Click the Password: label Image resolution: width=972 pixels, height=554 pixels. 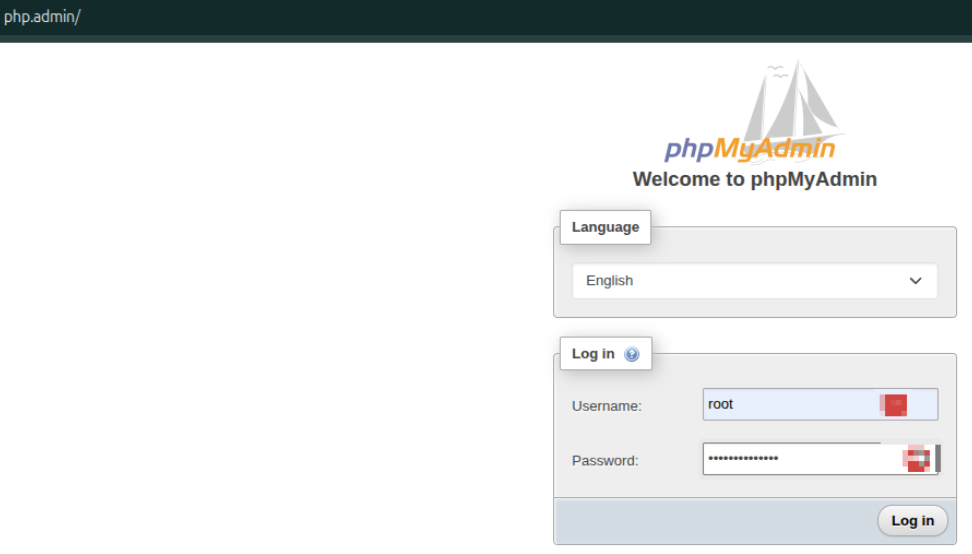(x=604, y=460)
